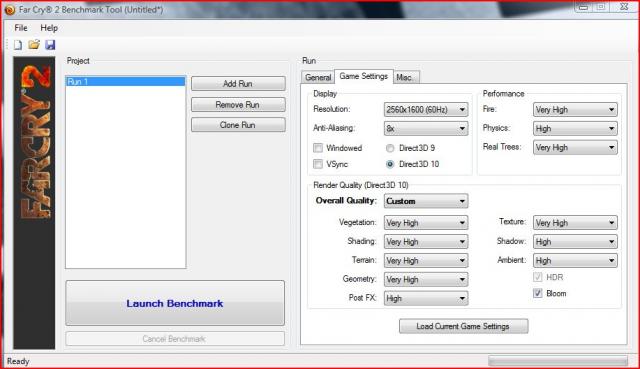Select the Direct3D 9 radio button
Viewport: 640px width, 369px height.
(390, 148)
